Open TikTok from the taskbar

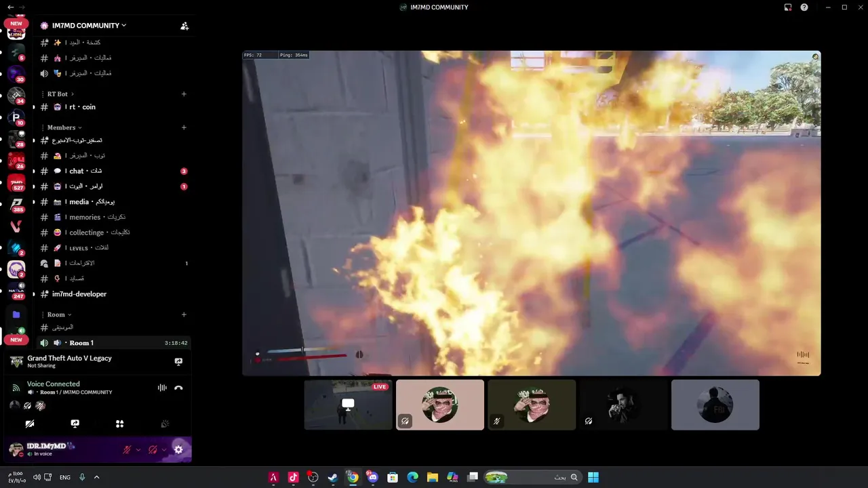click(293, 477)
